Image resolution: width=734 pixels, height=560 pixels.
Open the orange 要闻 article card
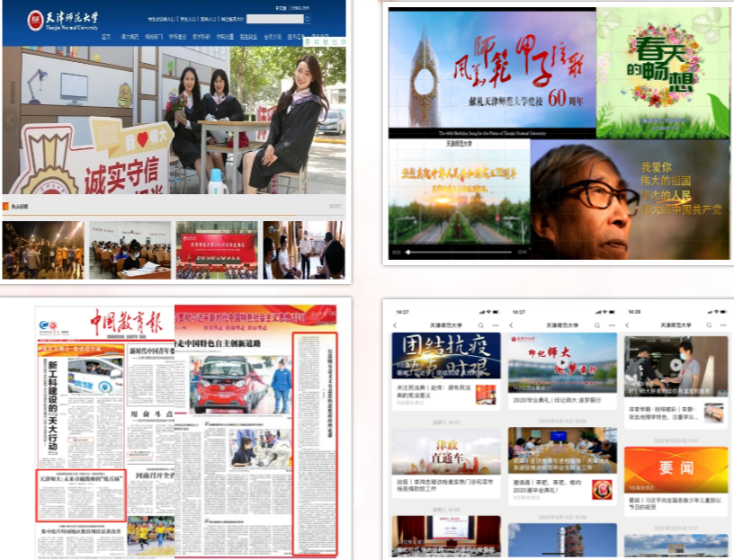[x=676, y=470]
